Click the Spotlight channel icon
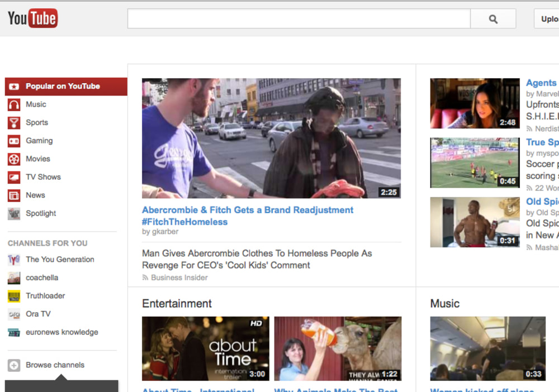The height and width of the screenshot is (392, 559). point(14,214)
